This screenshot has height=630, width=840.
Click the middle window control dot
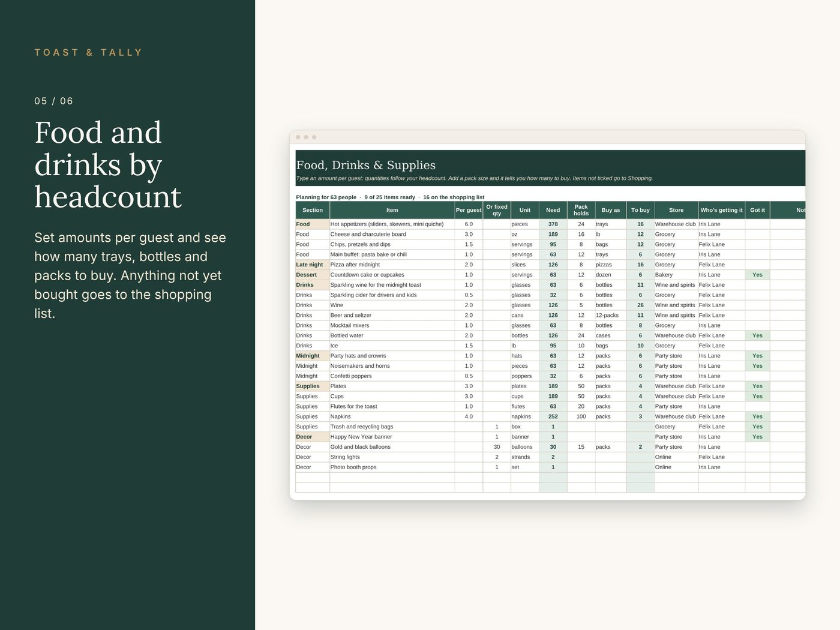[306, 137]
